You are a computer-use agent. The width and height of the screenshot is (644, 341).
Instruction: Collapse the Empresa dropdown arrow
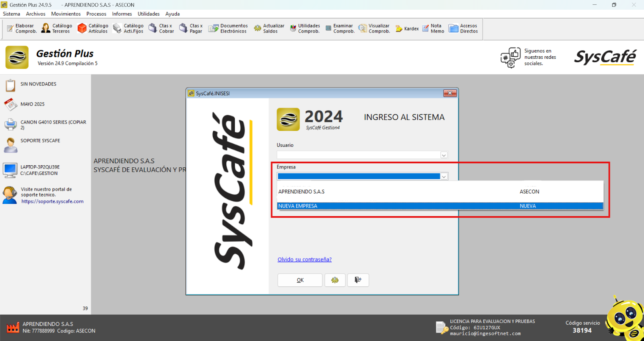tap(444, 177)
